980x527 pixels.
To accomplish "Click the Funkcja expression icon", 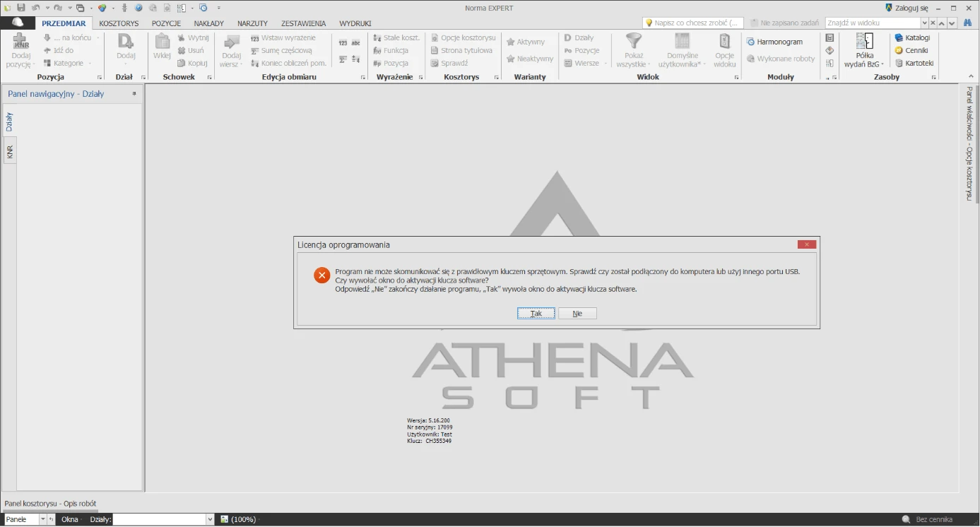I will (377, 50).
